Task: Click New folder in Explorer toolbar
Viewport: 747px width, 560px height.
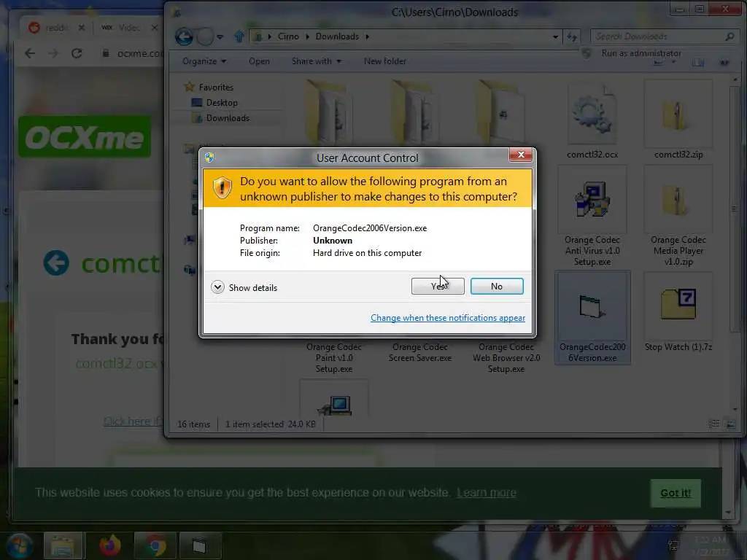Action: pos(385,61)
